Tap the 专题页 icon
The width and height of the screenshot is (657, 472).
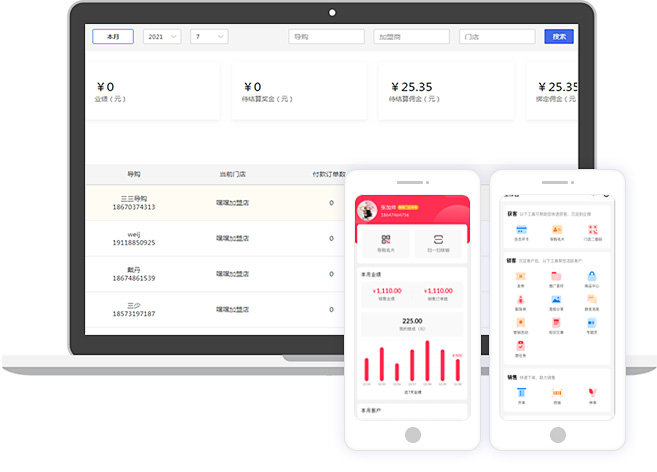[x=592, y=323]
